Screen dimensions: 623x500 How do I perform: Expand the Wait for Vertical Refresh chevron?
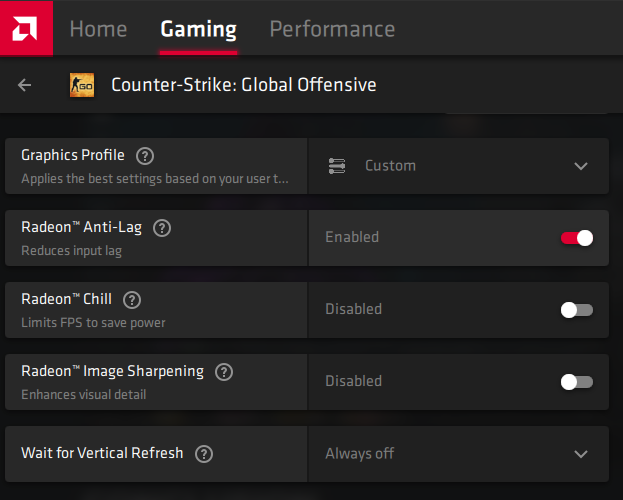point(581,454)
